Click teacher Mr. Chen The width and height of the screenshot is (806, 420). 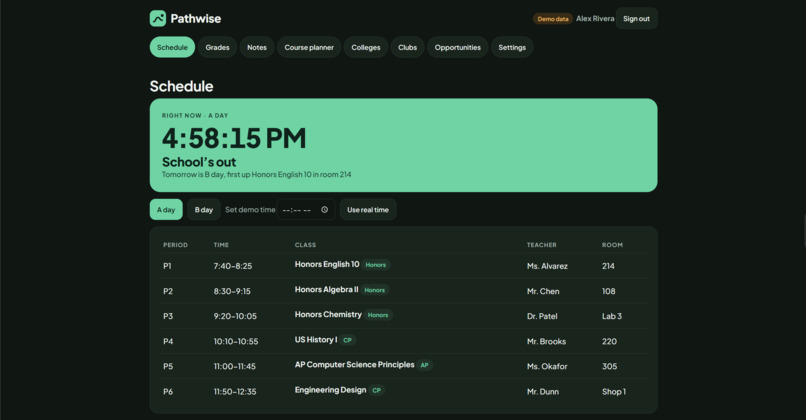[543, 291]
